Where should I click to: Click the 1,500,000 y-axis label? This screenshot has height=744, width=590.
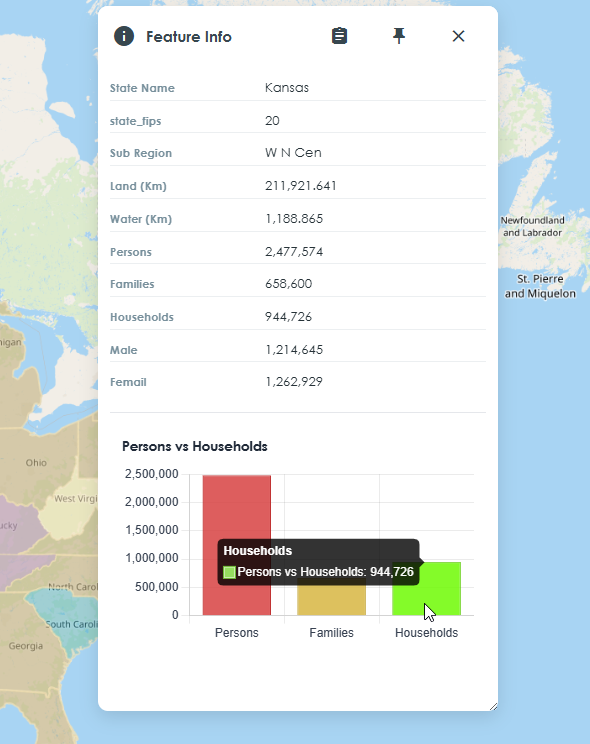[152, 530]
